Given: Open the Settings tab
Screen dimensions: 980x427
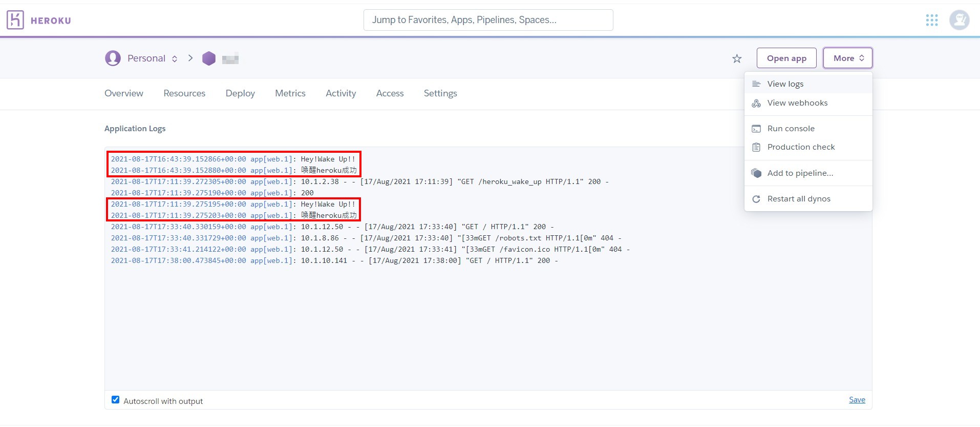Looking at the screenshot, I should click(x=440, y=93).
